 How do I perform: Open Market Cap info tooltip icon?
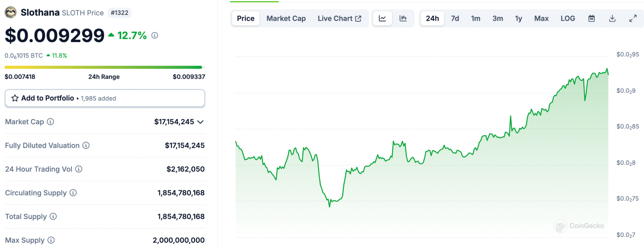(x=50, y=122)
